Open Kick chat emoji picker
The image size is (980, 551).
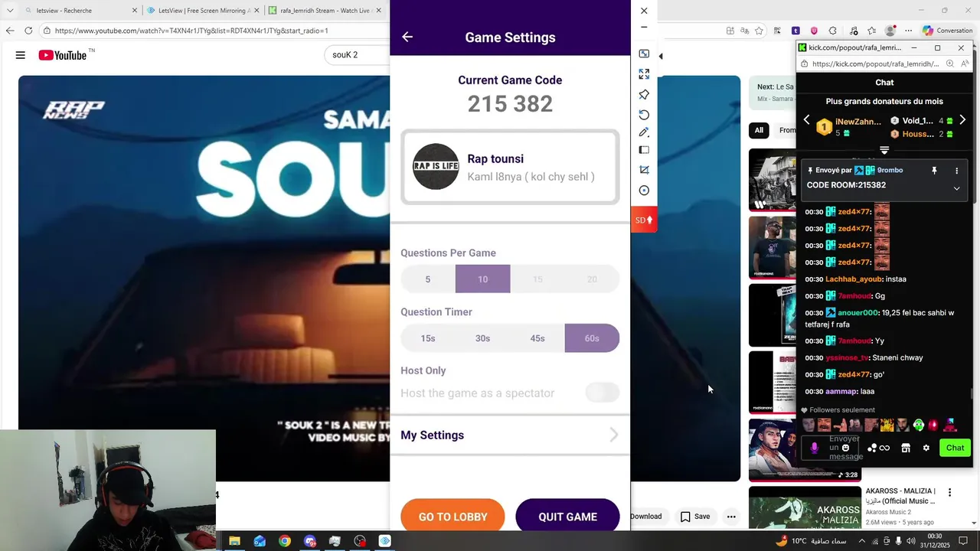[845, 448]
